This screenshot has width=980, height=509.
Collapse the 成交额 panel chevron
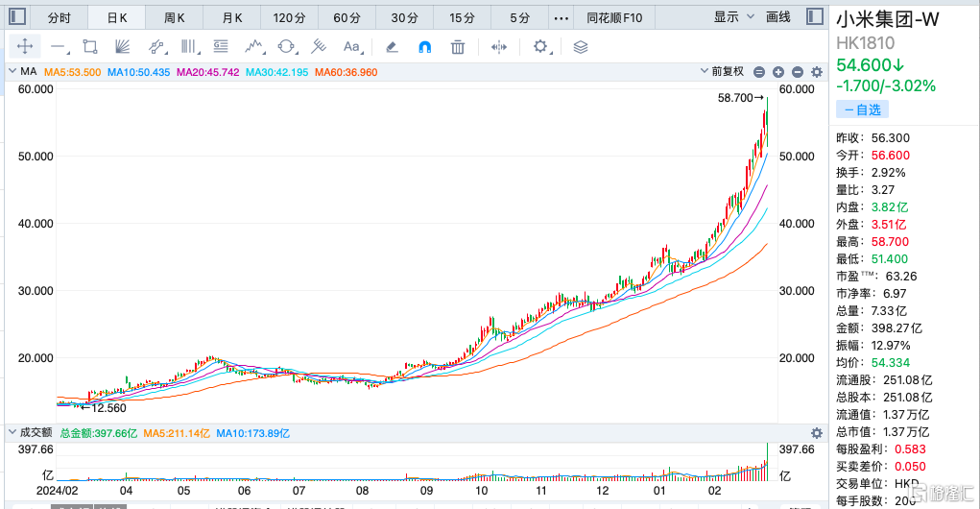pyautogui.click(x=12, y=432)
